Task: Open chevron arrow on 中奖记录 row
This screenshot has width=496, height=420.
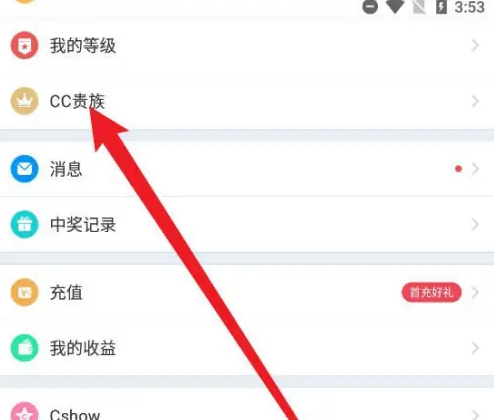Action: point(475,225)
